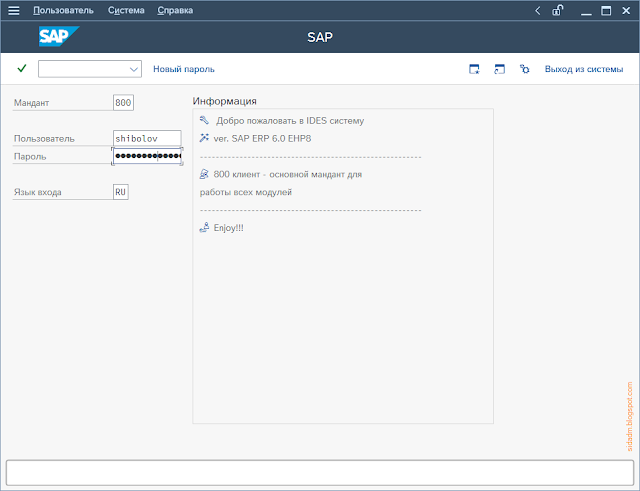Click the generate shortcut window icon

coord(500,69)
